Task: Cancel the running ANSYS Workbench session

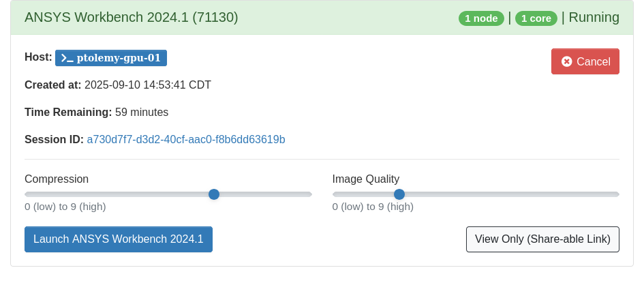Action: click(585, 61)
